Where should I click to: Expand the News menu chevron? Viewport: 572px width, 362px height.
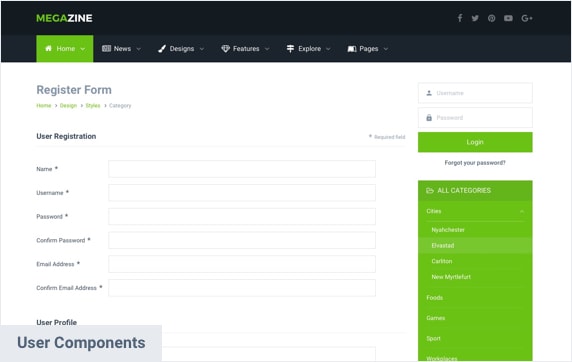click(139, 49)
